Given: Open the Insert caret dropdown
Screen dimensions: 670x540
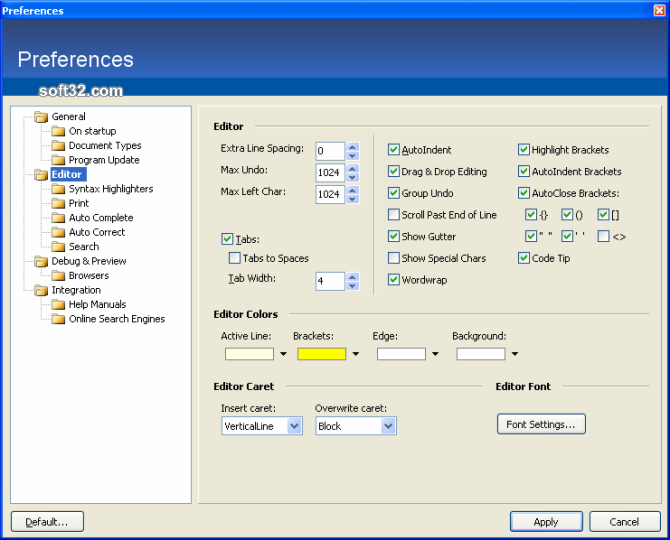Looking at the screenshot, I should point(294,426).
